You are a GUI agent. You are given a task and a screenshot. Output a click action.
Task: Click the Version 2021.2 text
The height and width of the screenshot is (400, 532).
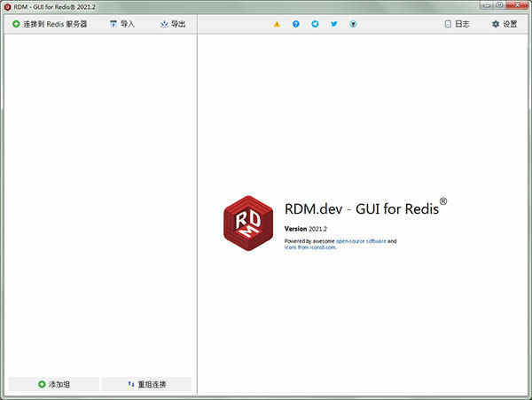pyautogui.click(x=306, y=229)
